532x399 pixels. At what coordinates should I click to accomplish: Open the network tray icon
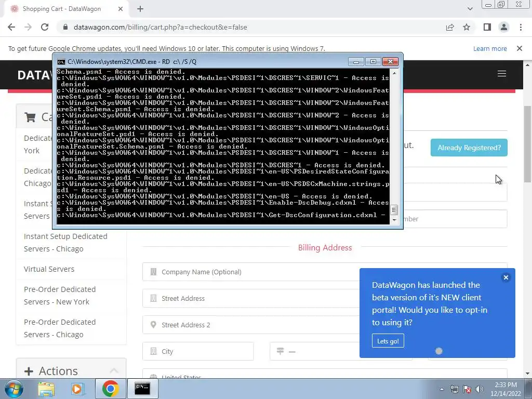[454, 389]
